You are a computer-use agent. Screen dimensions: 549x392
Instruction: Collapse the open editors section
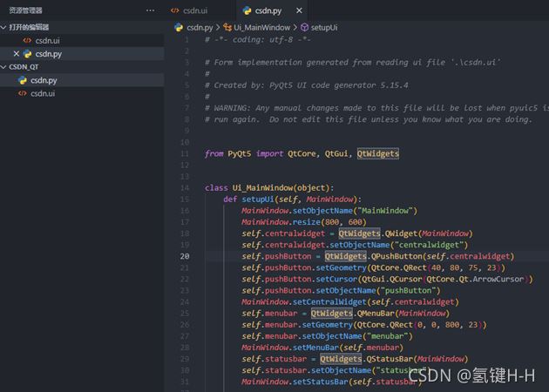coord(5,28)
